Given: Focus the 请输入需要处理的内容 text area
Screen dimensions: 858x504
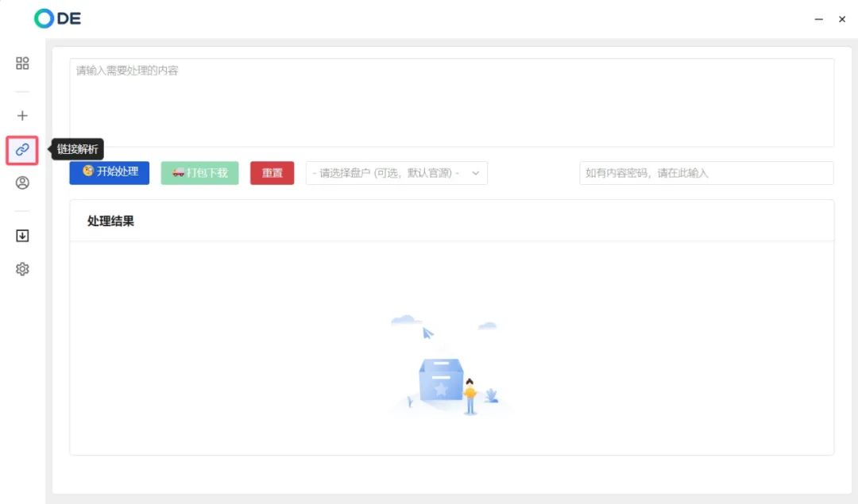Looking at the screenshot, I should [x=451, y=102].
